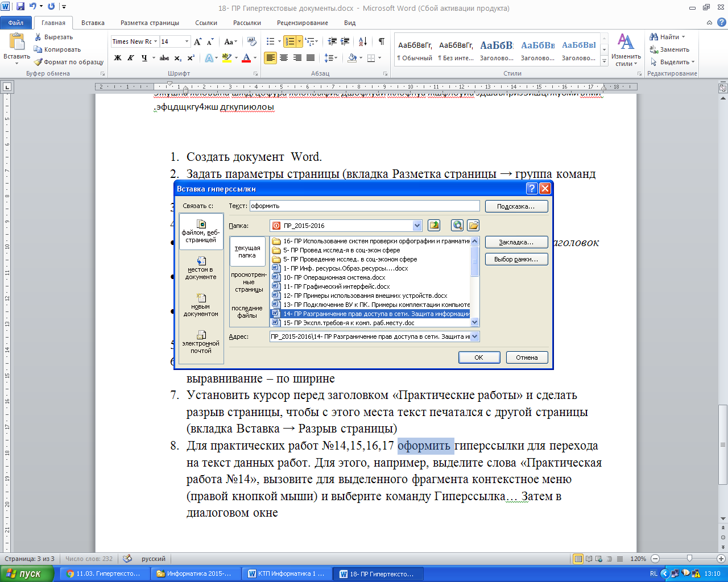Switch to the Рассылки tab
This screenshot has height=582, width=728.
247,23
